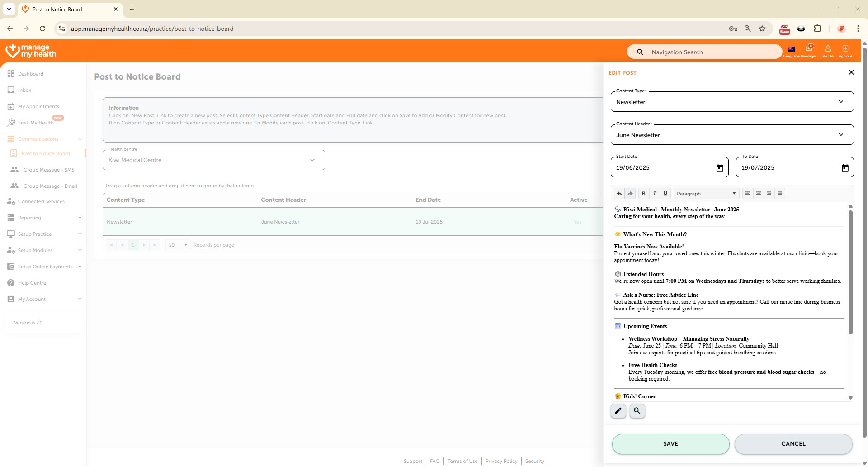Click the magnifier preview icon below editor
This screenshot has height=467, width=868.
point(637,411)
